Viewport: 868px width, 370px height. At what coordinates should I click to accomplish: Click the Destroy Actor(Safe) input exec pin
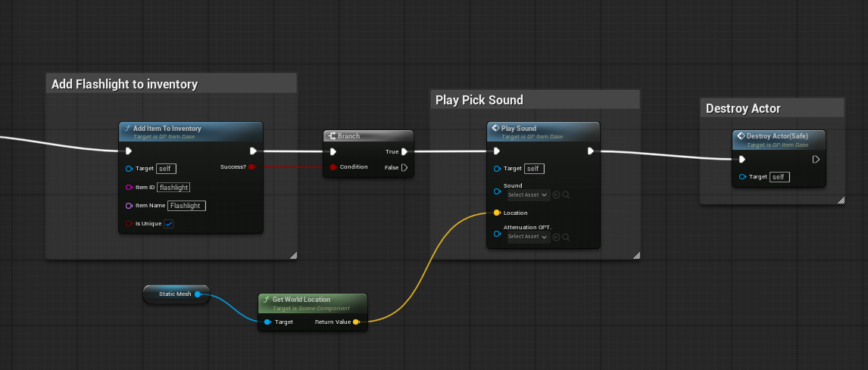click(x=742, y=160)
